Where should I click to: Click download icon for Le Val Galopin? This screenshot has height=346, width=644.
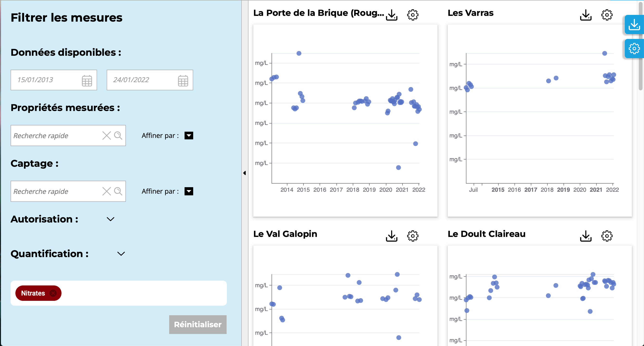391,236
